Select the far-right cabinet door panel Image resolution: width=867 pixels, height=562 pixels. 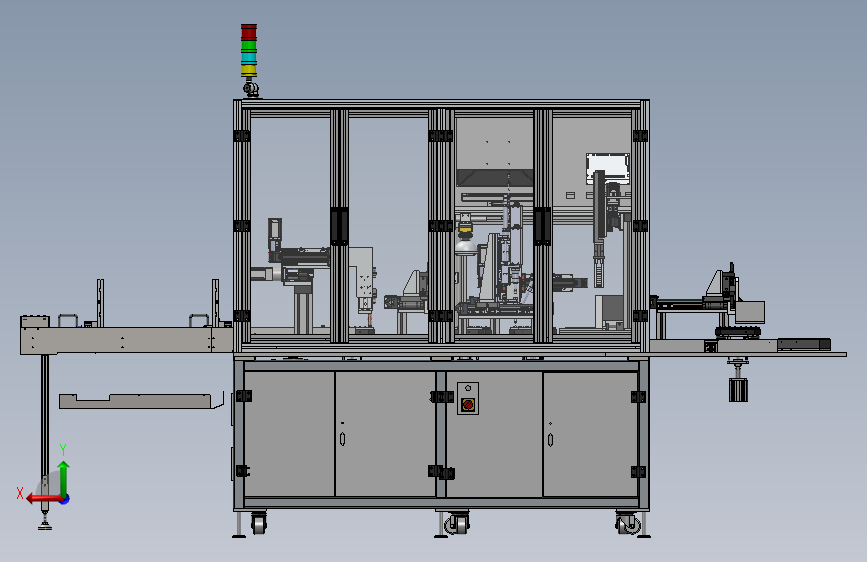tap(591, 435)
